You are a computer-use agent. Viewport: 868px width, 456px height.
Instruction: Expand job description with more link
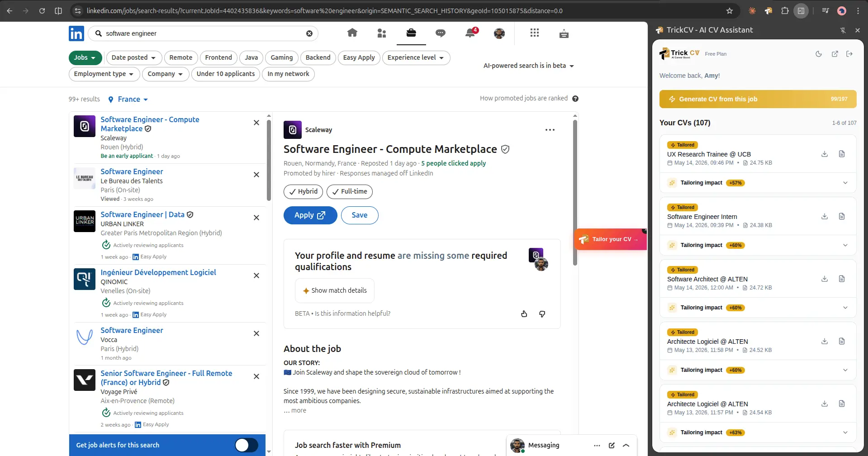click(299, 410)
